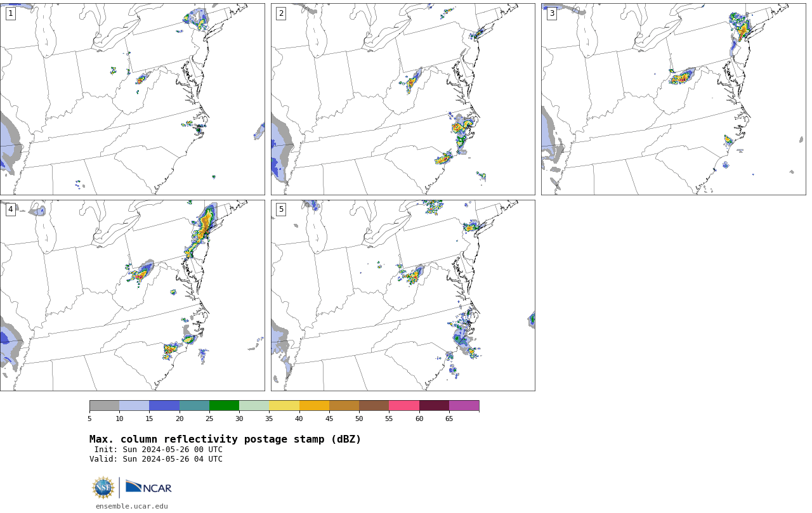The width and height of the screenshot is (812, 513).
Task: Open ensemble member 5 postage stamp map
Action: click(x=403, y=295)
